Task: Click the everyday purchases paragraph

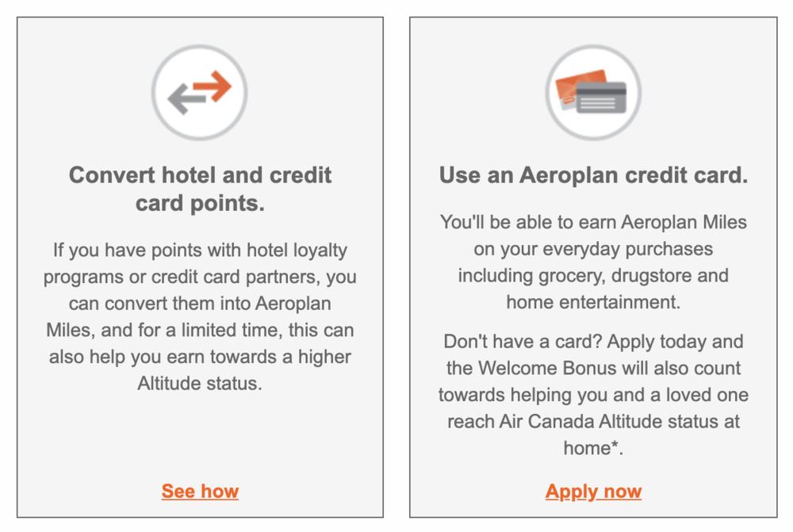Action: 593,262
